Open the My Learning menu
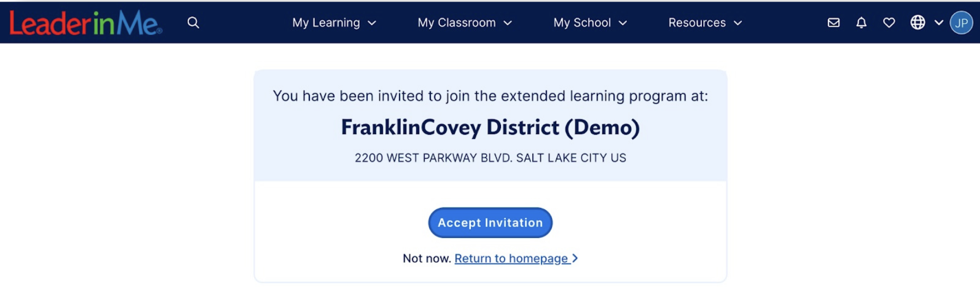The width and height of the screenshot is (980, 301). (334, 22)
